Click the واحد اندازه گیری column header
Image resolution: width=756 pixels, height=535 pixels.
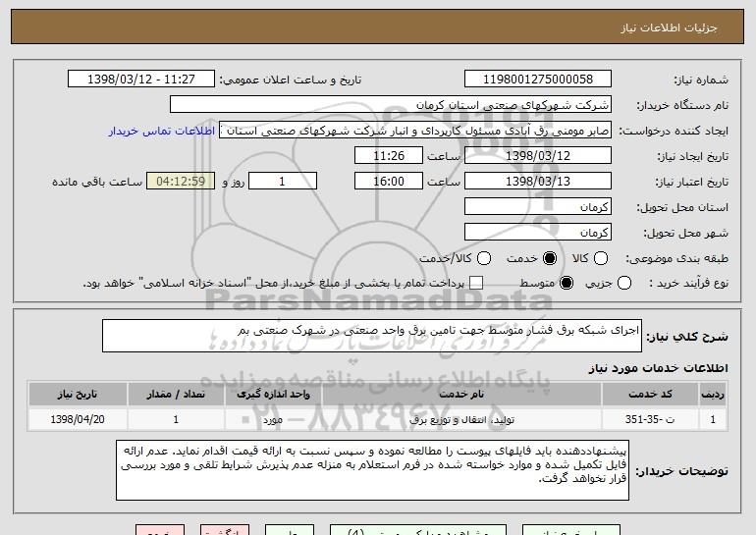pos(273,395)
